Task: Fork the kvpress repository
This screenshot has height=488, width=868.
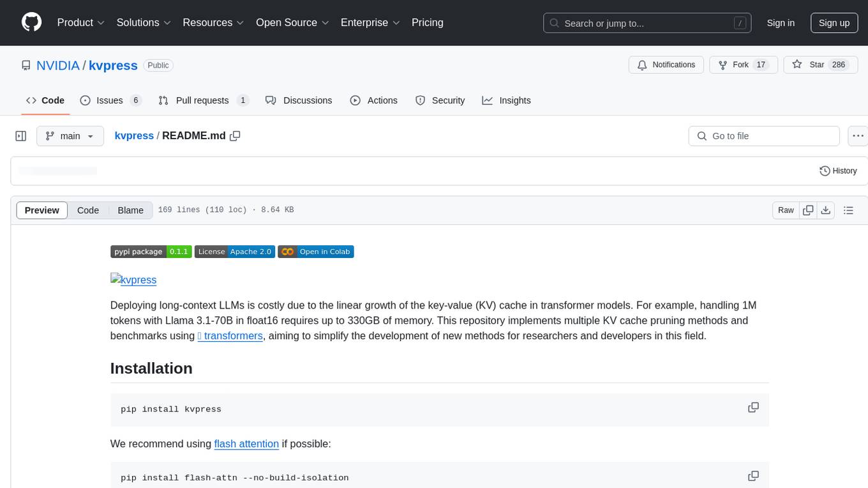Action: (743, 65)
